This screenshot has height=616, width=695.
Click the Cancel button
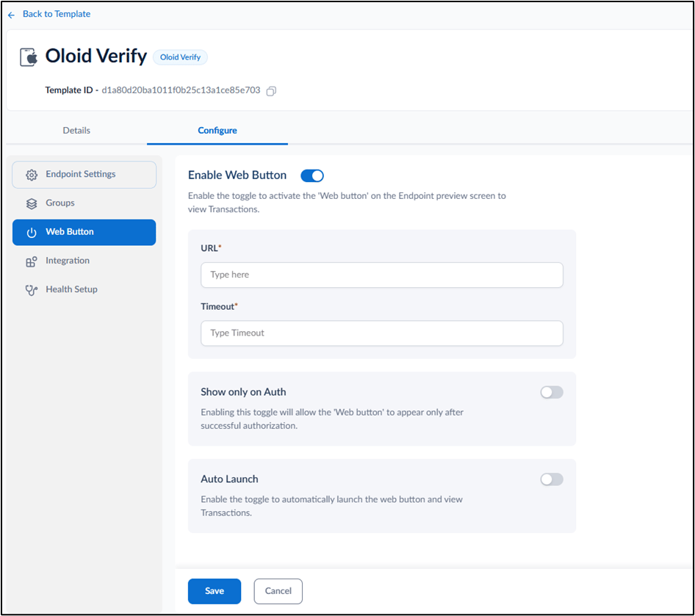pyautogui.click(x=278, y=591)
